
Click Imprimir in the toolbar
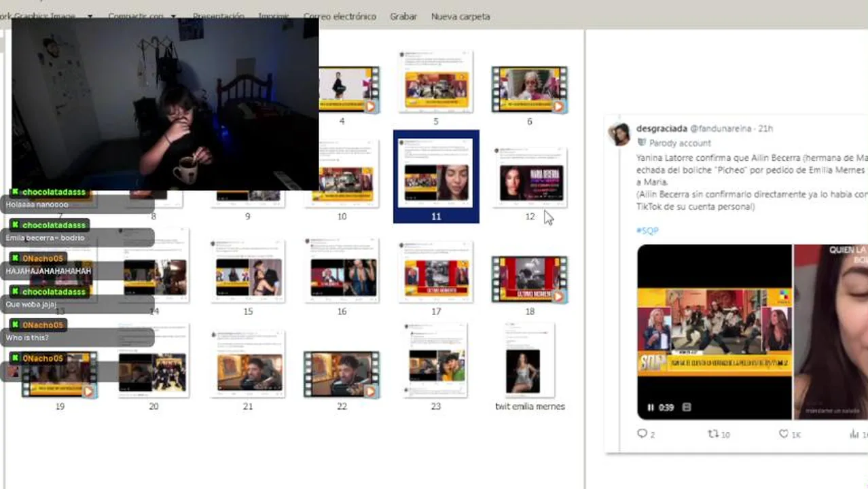point(274,16)
